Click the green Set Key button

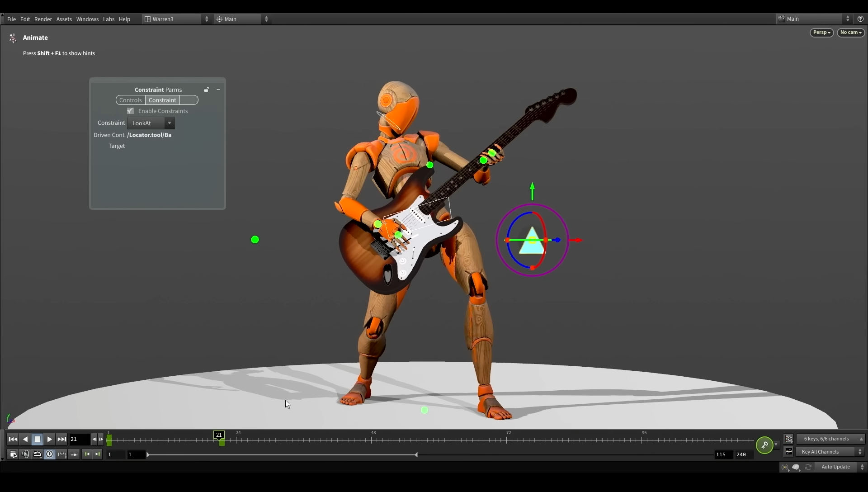pyautogui.click(x=764, y=445)
